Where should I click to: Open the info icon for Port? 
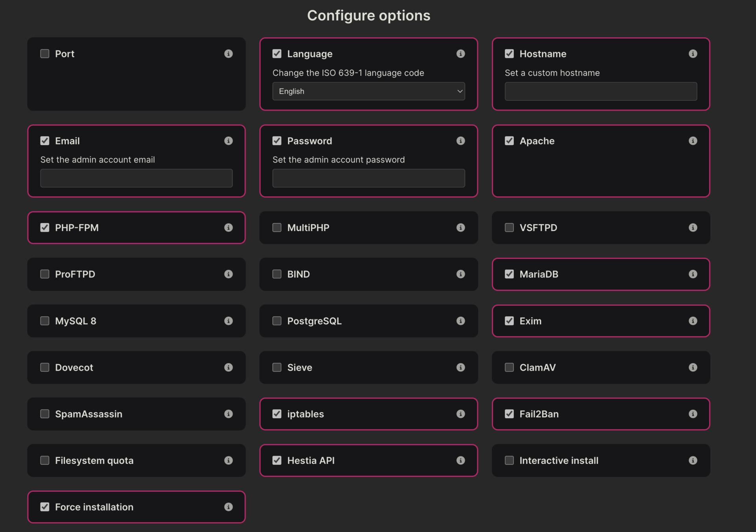click(228, 54)
